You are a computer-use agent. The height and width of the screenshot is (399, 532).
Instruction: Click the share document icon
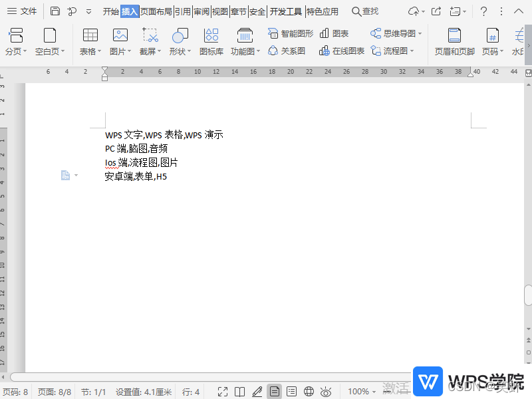tap(436, 11)
